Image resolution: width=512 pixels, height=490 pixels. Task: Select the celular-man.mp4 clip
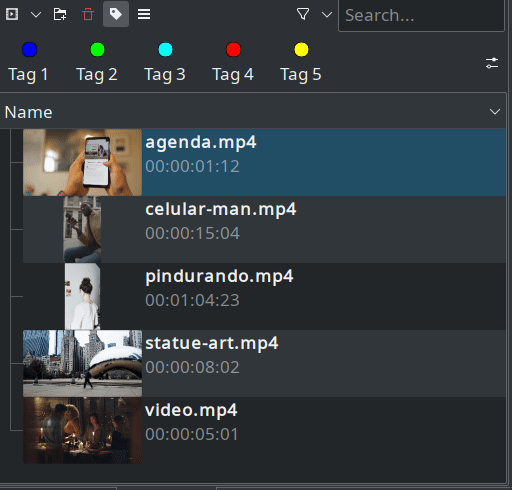pos(264,229)
